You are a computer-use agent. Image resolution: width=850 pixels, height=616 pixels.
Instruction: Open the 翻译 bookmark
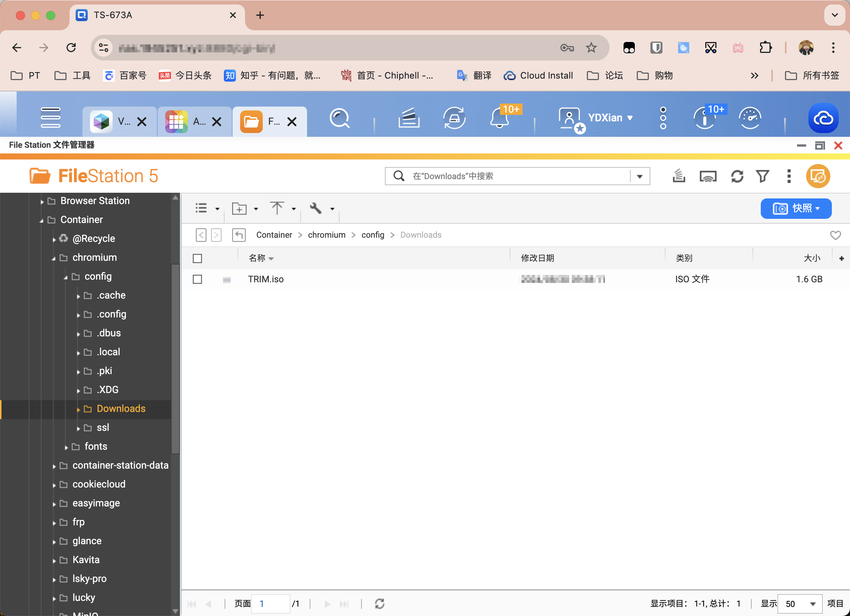(x=474, y=76)
